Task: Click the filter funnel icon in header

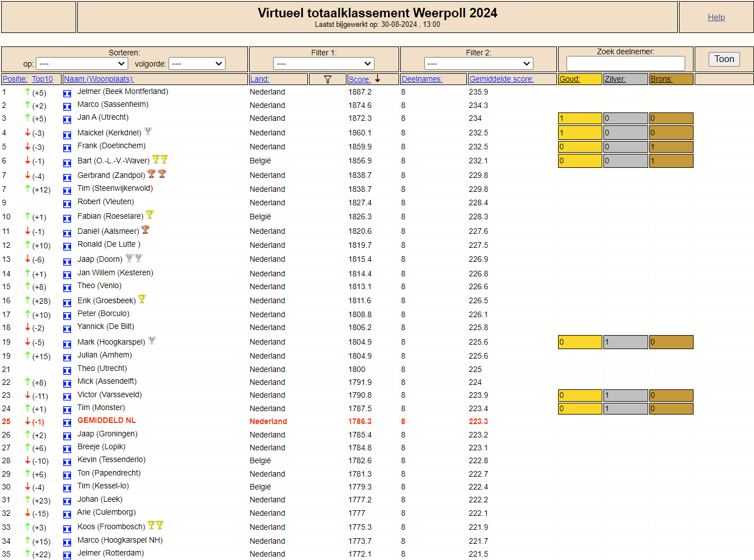Action: click(327, 79)
